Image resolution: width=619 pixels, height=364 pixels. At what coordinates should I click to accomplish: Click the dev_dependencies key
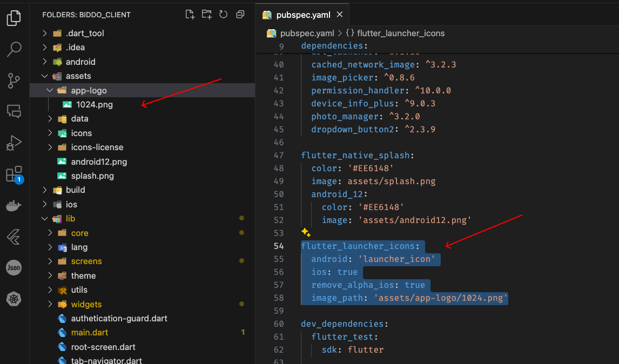click(x=342, y=323)
